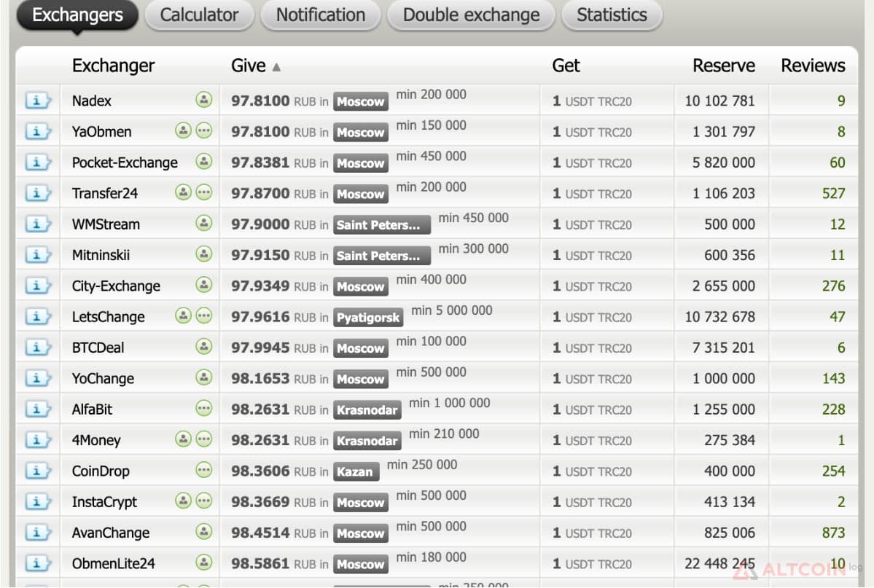Click the info icon for BTCDeal
This screenshot has height=588, width=874.
click(38, 348)
